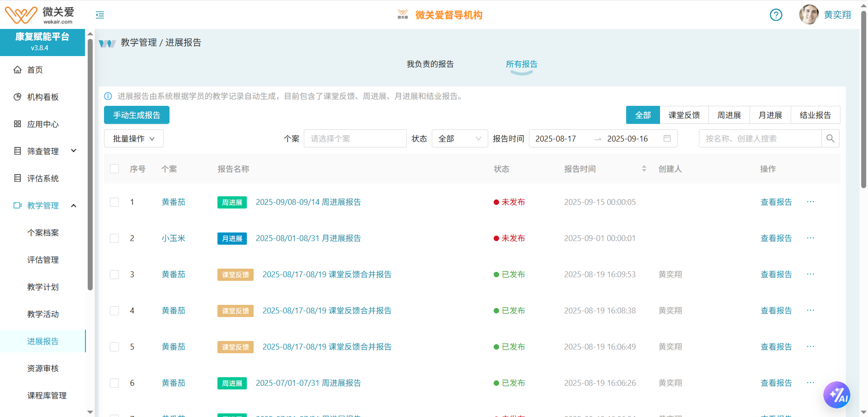Image resolution: width=868 pixels, height=417 pixels.
Task: Switch to the 我负责的报告 tab
Action: (430, 64)
